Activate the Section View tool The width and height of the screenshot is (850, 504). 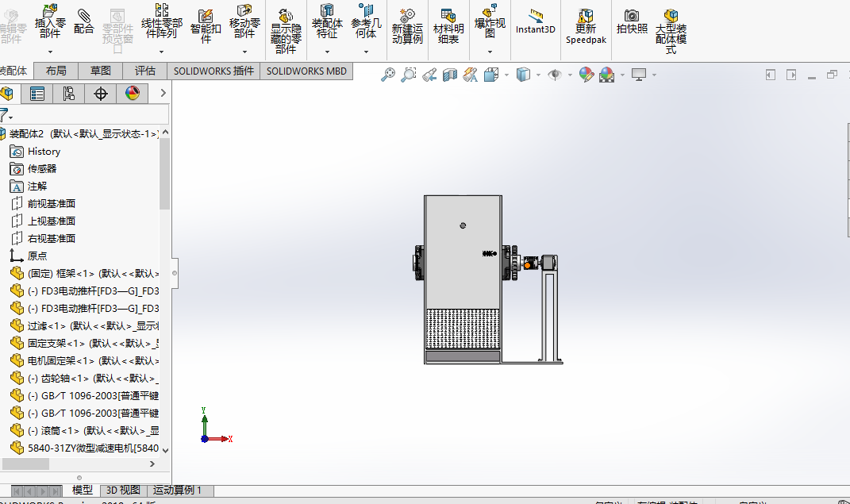tap(450, 75)
